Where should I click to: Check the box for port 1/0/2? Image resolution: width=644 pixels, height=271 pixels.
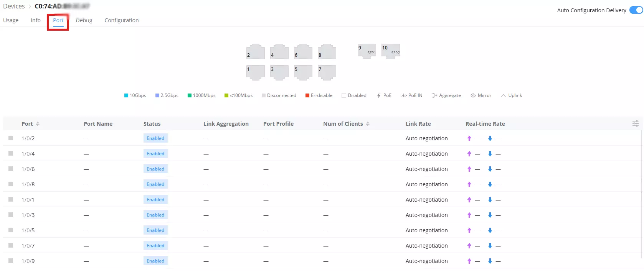coord(11,138)
